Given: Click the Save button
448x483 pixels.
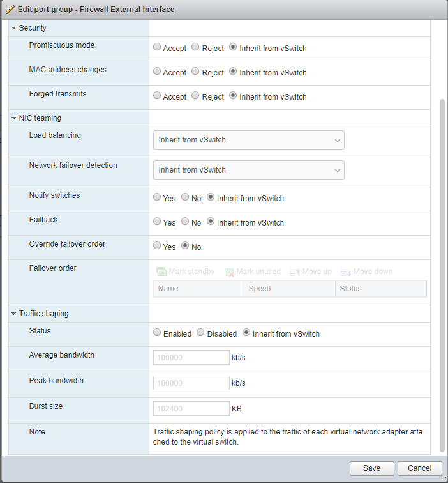Looking at the screenshot, I should (371, 468).
